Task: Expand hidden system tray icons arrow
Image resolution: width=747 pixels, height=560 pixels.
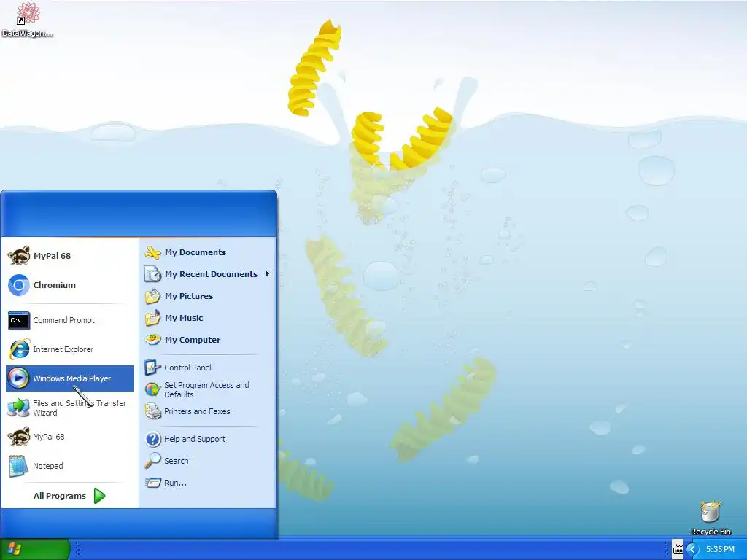Action: pyautogui.click(x=692, y=550)
